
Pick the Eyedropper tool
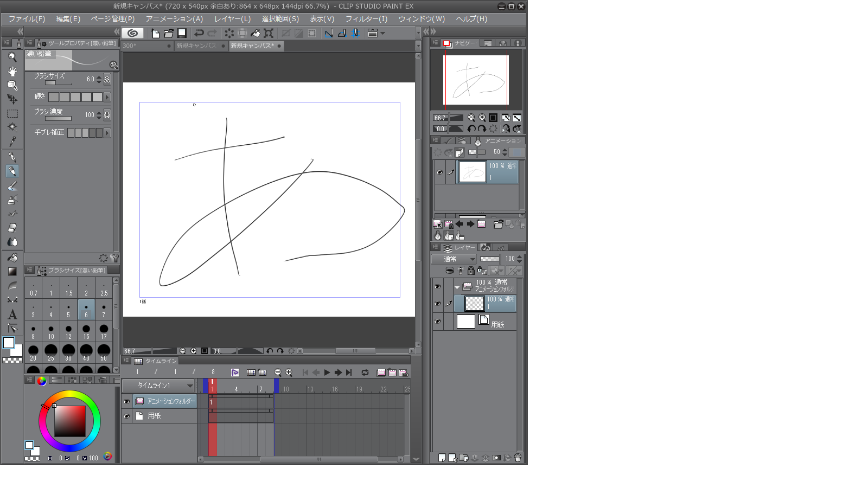coord(12,142)
